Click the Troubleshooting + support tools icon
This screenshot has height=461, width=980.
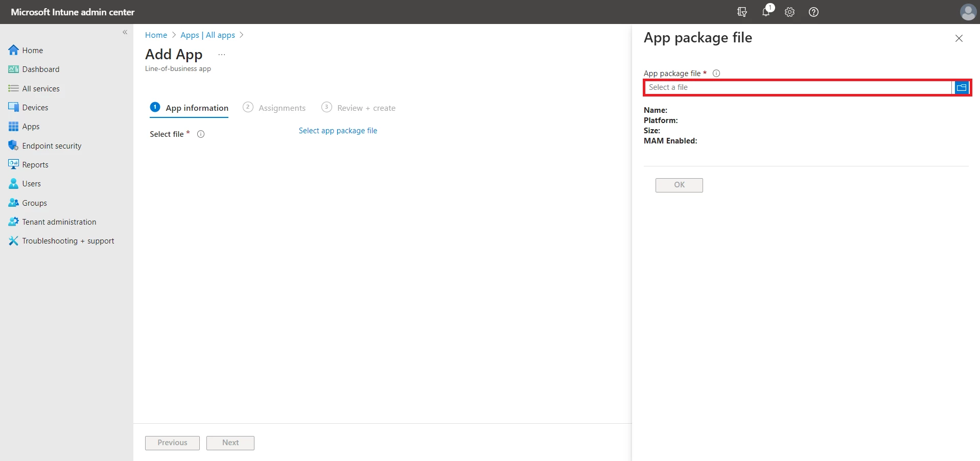click(x=14, y=240)
